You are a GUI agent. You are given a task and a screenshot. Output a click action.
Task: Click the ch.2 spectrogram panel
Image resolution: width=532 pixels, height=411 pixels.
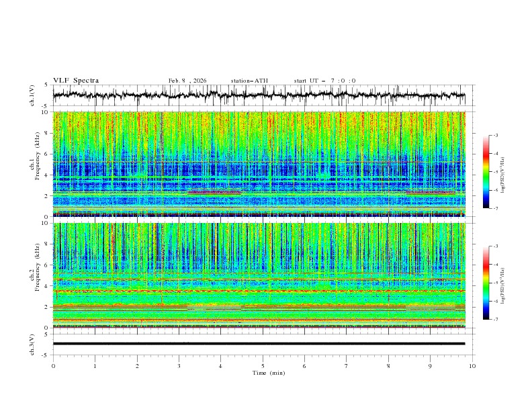[259, 275]
